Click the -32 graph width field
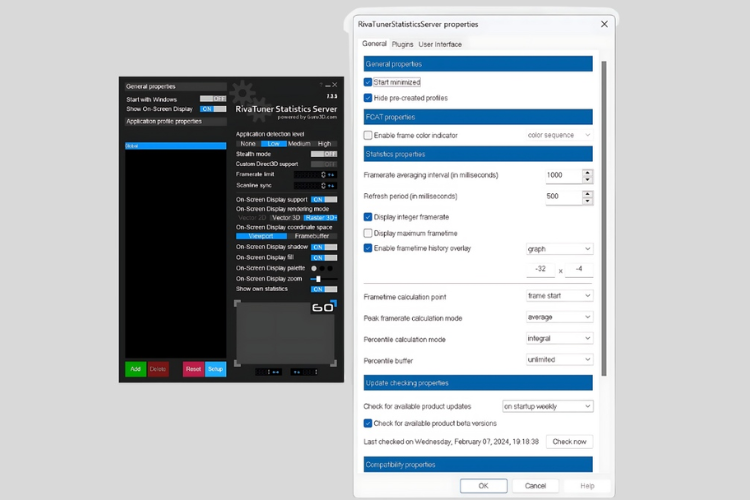This screenshot has width=750, height=500. pyautogui.click(x=540, y=269)
